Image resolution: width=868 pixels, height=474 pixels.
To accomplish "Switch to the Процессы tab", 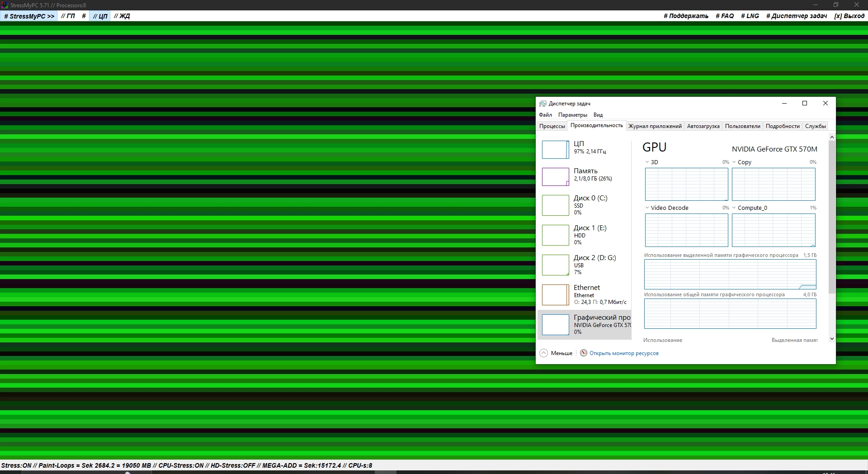I will coord(552,126).
